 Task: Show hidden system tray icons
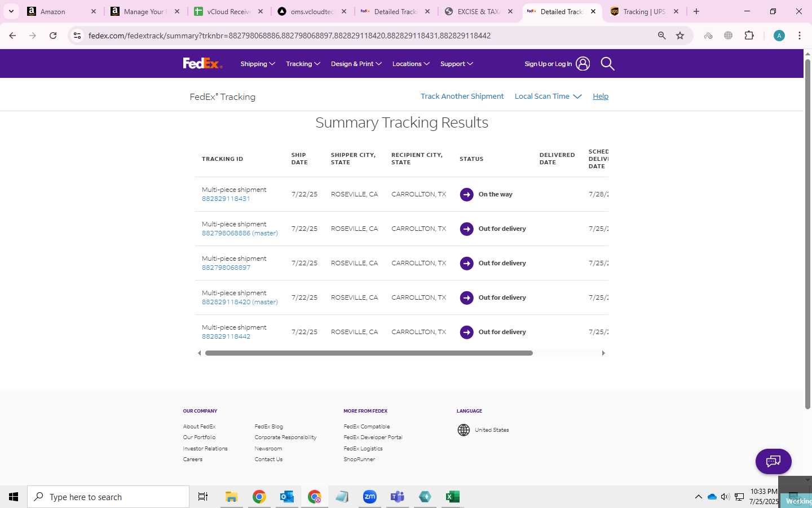tap(699, 497)
